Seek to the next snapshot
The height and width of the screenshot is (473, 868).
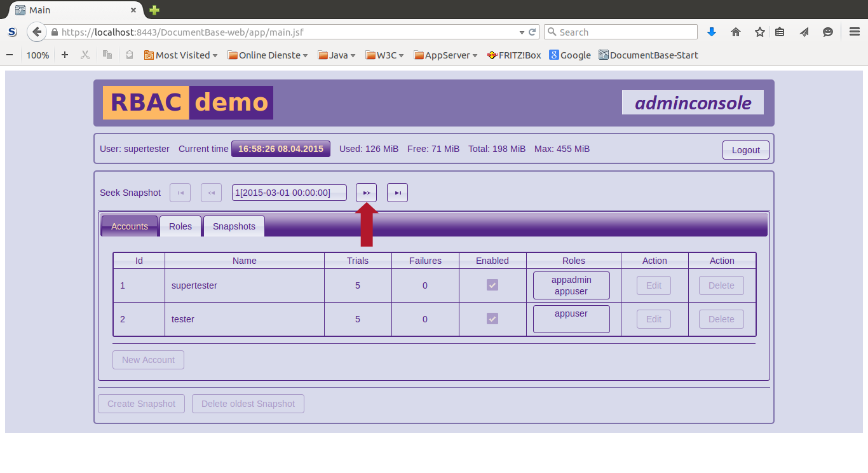(x=366, y=193)
